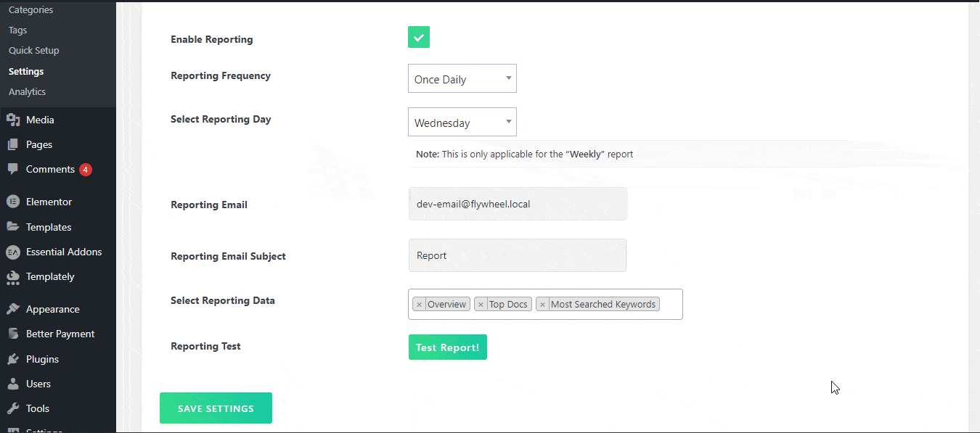Go to Quick Setup in sidebar

click(33, 51)
